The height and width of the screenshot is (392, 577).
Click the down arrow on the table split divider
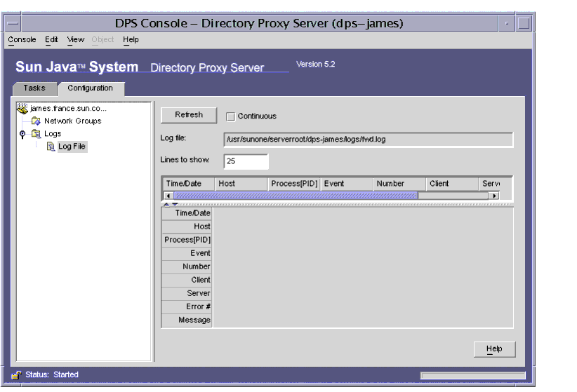175,204
